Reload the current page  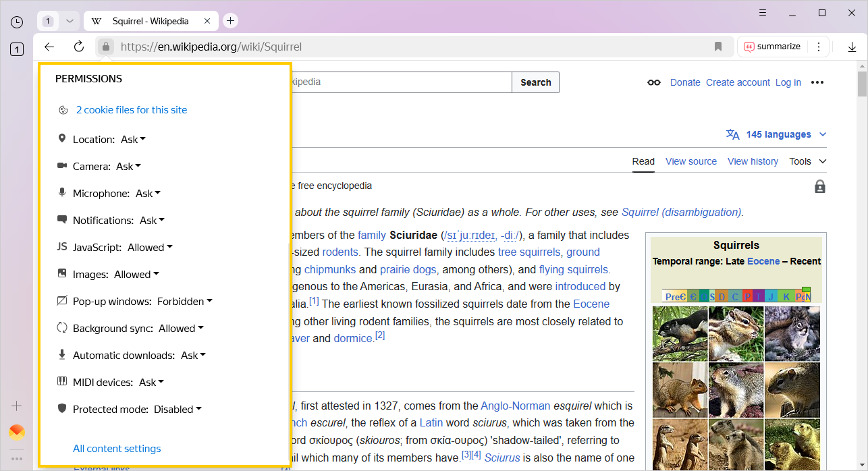click(x=78, y=47)
